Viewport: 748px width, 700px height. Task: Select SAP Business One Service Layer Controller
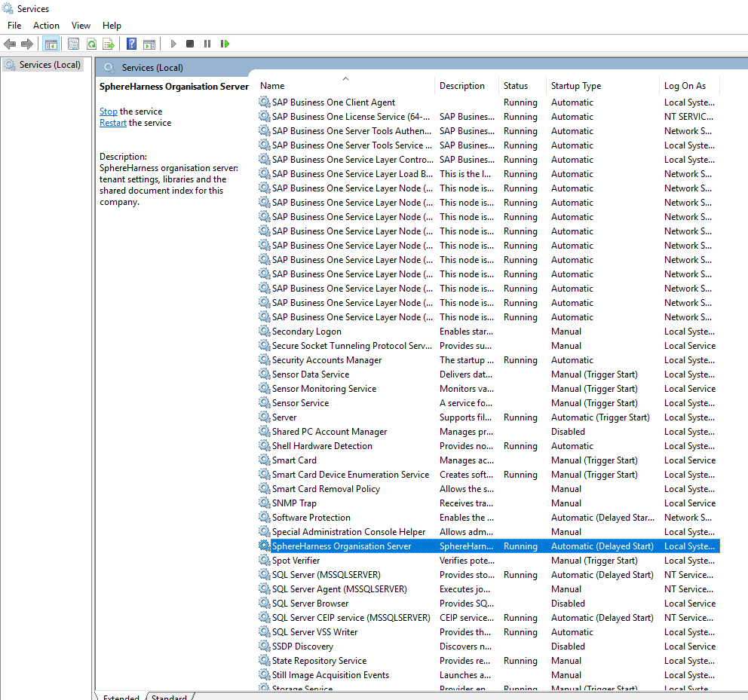[x=489, y=160]
